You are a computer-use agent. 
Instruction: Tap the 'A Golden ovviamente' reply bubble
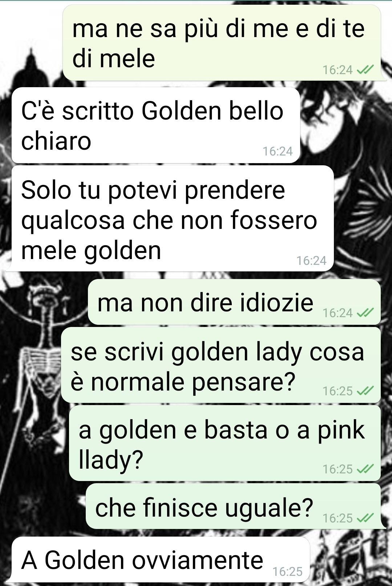click(161, 559)
